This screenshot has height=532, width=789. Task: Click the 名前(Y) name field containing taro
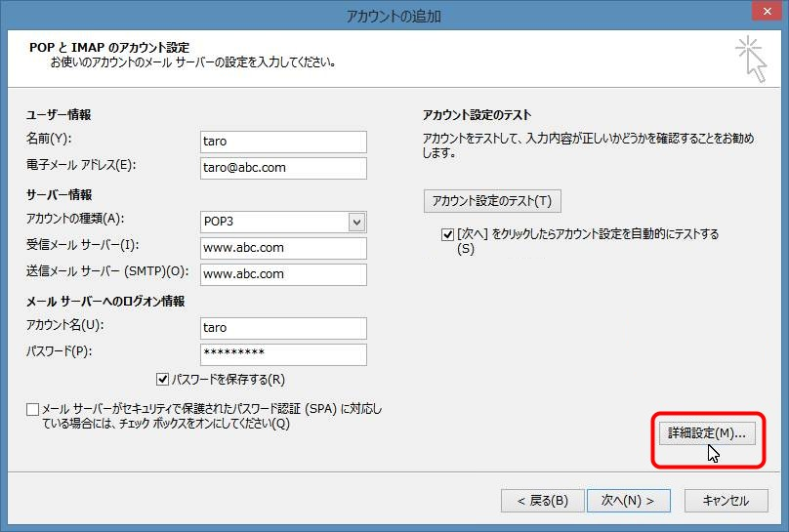(282, 142)
